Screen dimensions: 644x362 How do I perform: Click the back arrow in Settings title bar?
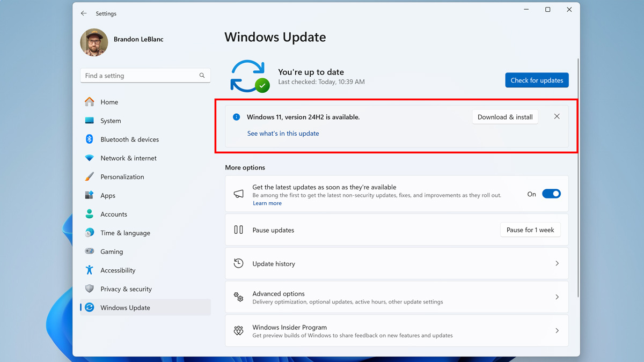click(x=84, y=13)
